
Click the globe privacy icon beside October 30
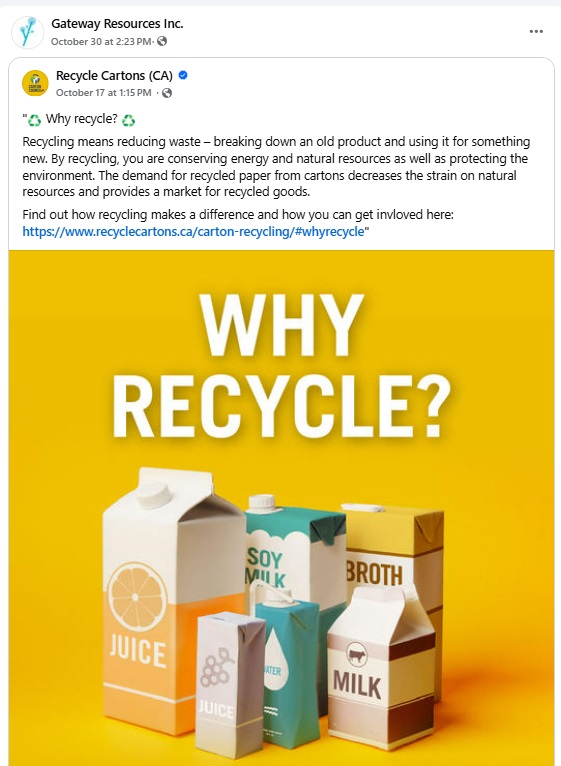point(162,42)
